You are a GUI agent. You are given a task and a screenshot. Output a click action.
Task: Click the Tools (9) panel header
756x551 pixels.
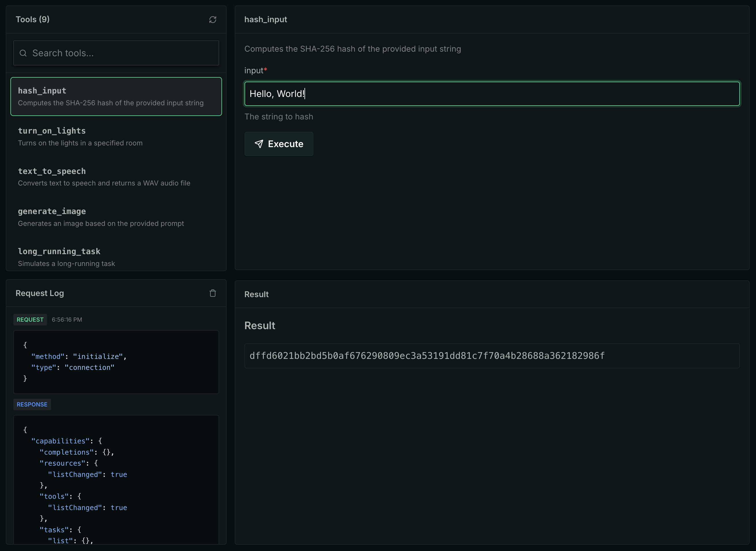click(x=33, y=19)
